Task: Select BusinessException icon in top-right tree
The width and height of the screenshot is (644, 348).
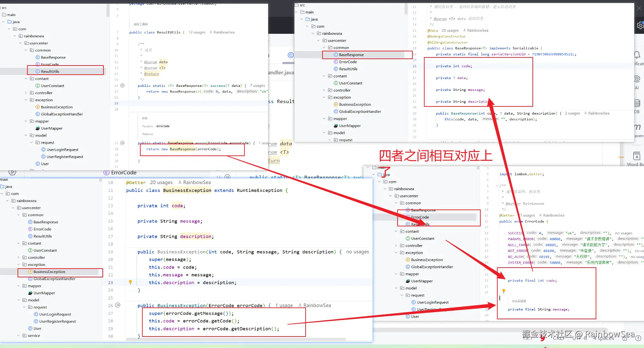Action: (x=336, y=104)
